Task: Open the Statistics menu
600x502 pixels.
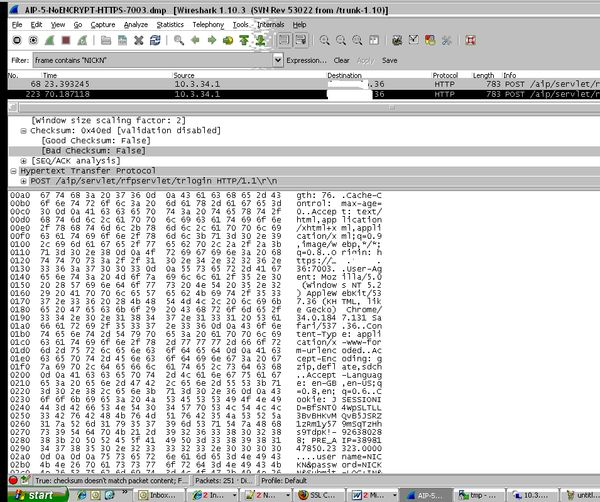Action: [x=170, y=24]
